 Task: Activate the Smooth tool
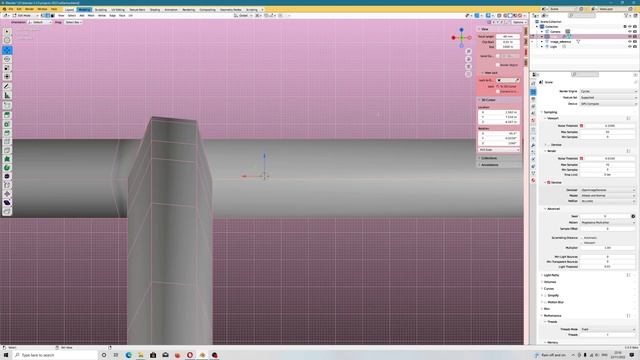tap(7, 176)
